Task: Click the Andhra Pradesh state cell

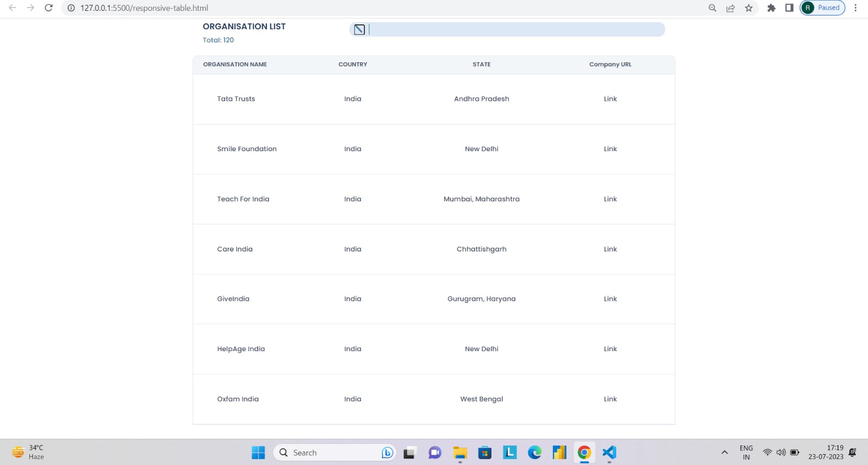Action: [x=482, y=99]
